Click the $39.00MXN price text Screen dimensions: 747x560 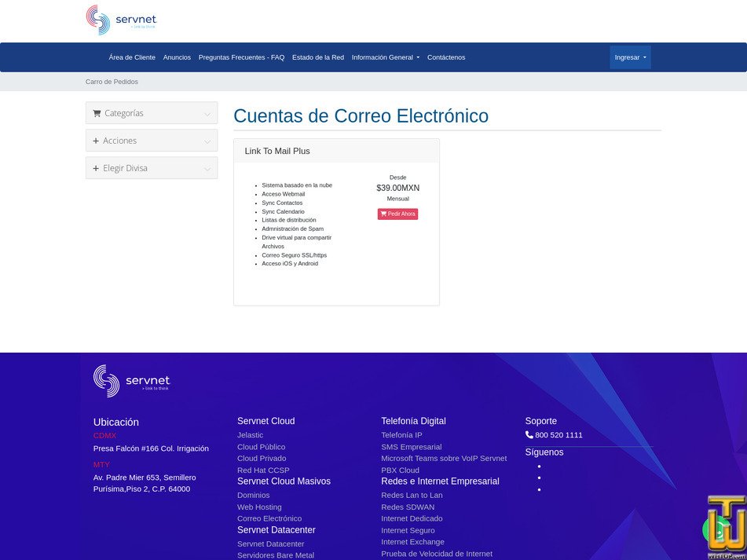tap(397, 188)
